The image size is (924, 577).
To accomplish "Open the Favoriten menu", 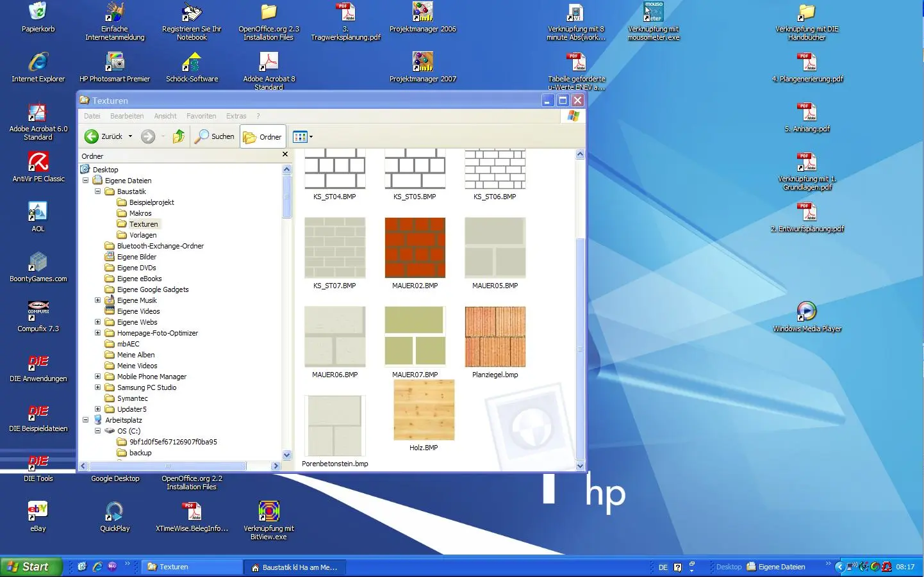I will (201, 116).
